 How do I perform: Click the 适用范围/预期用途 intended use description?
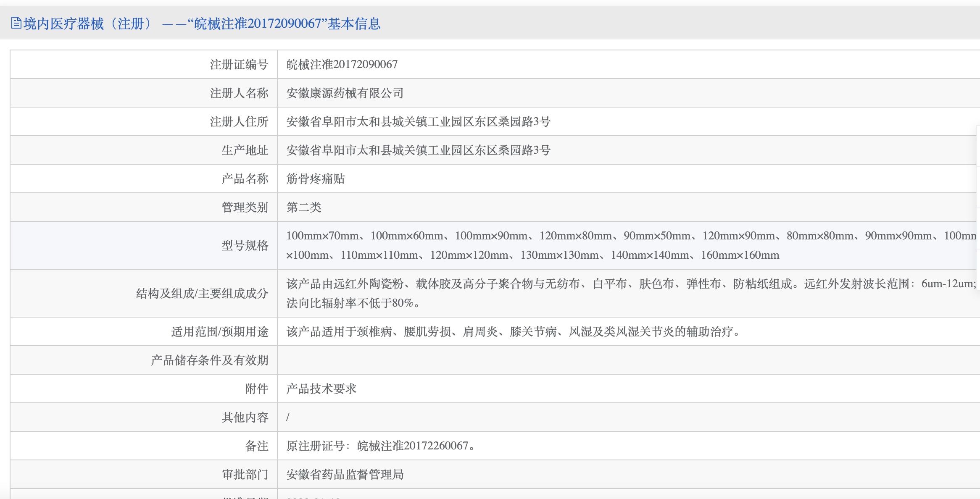513,331
